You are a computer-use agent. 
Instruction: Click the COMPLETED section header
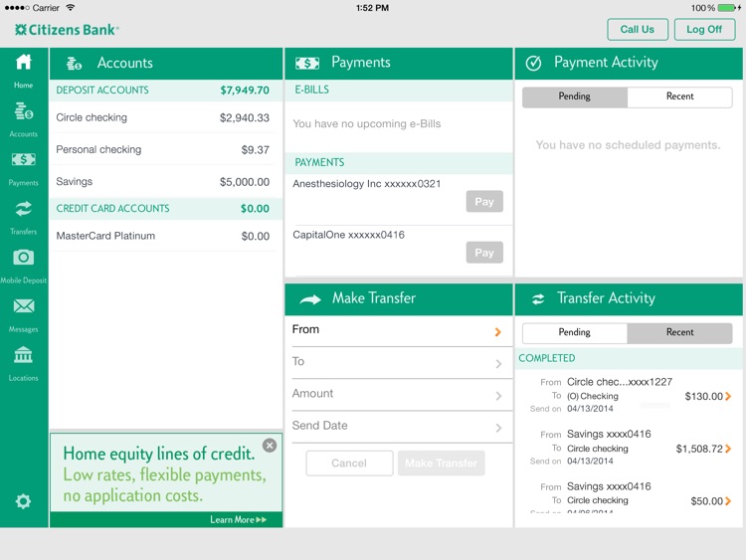pyautogui.click(x=629, y=358)
